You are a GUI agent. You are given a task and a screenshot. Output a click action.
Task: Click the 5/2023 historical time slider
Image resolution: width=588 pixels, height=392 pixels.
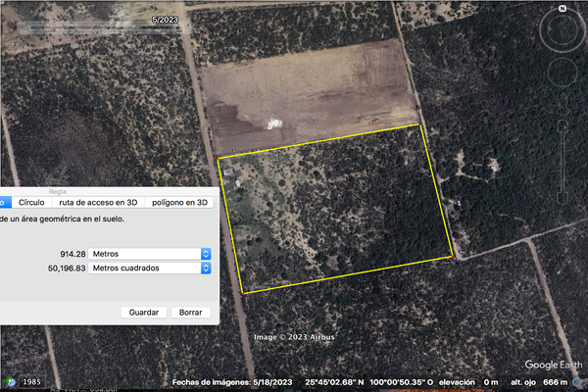pyautogui.click(x=99, y=27)
